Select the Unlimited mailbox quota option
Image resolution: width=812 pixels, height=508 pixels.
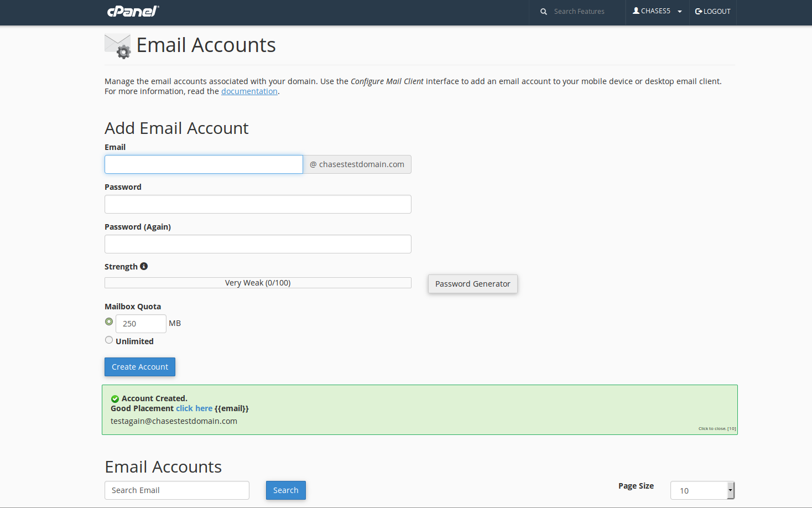click(x=109, y=340)
